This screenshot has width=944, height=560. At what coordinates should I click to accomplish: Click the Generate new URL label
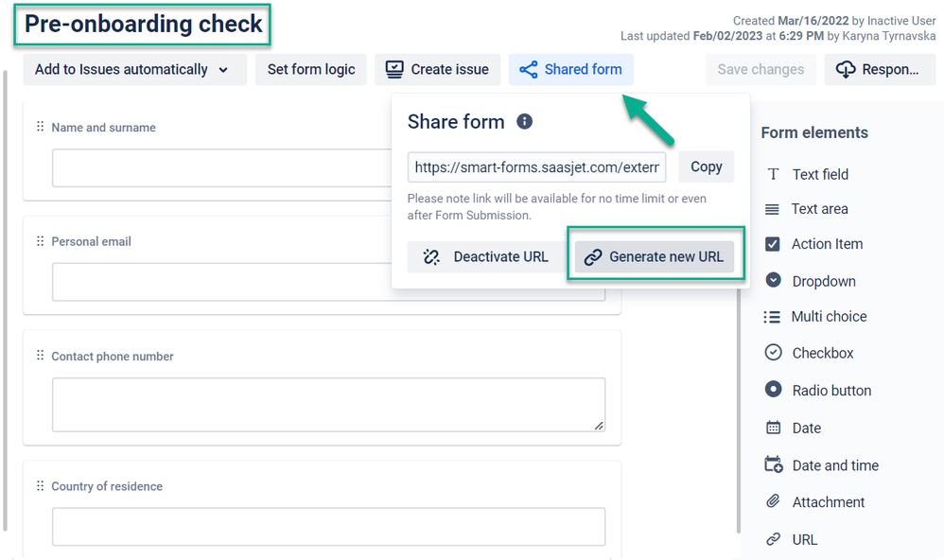click(x=667, y=257)
